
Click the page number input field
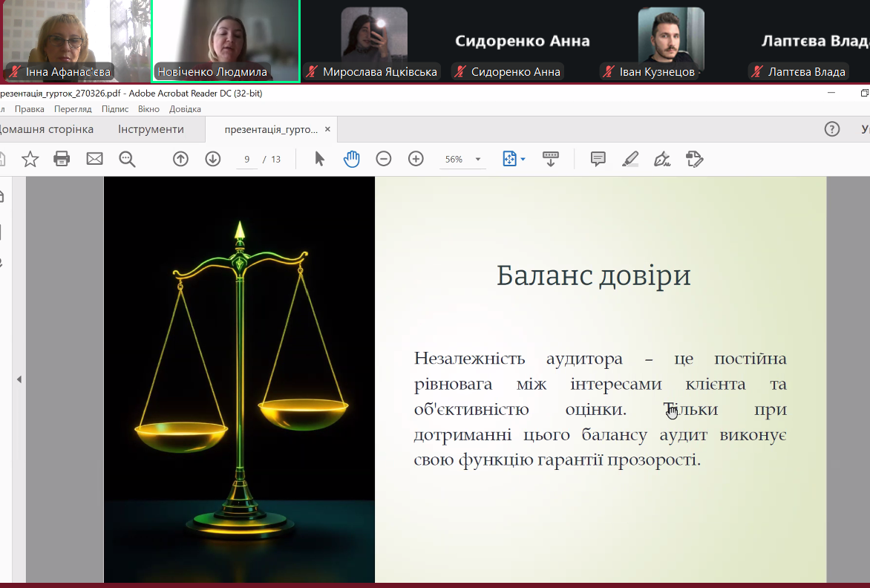point(246,160)
